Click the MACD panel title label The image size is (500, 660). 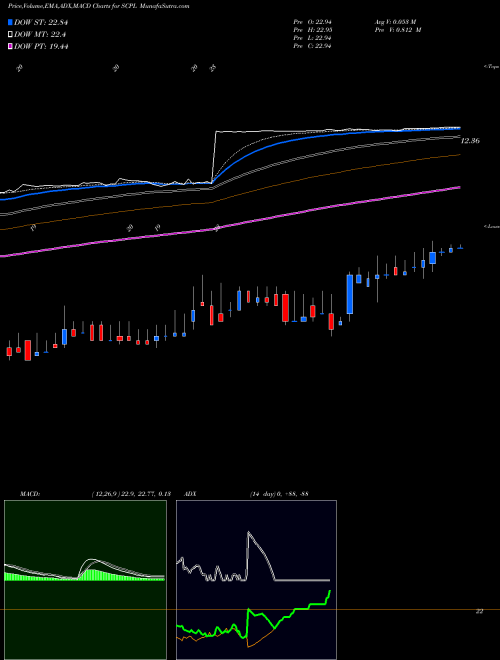[30, 494]
